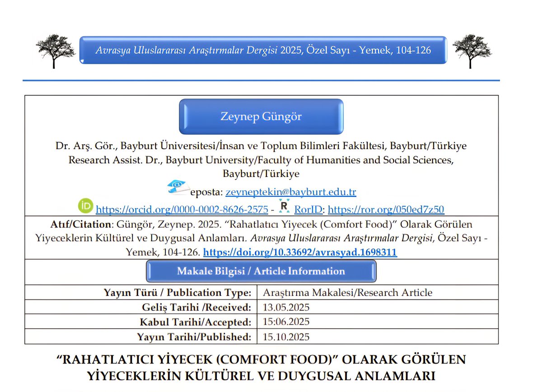
Task: Open email link zeyneptekin@bayburt.edu.tr
Action: coord(291,192)
